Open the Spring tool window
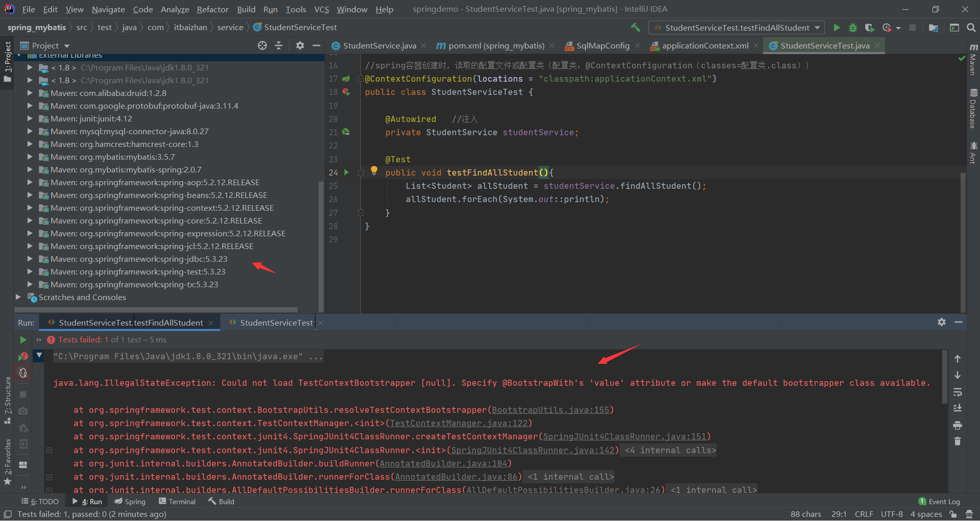Image resolution: width=980 pixels, height=521 pixels. click(x=130, y=502)
